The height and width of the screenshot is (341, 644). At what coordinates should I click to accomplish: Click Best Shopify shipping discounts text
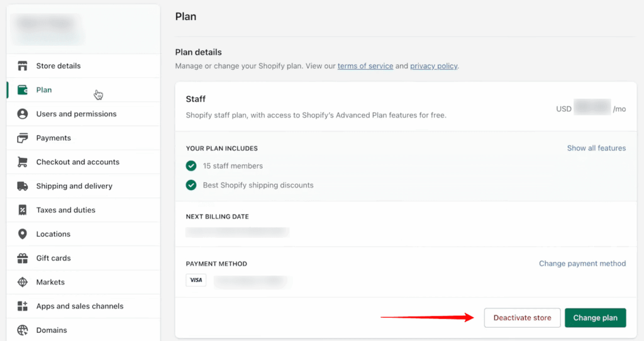(258, 186)
